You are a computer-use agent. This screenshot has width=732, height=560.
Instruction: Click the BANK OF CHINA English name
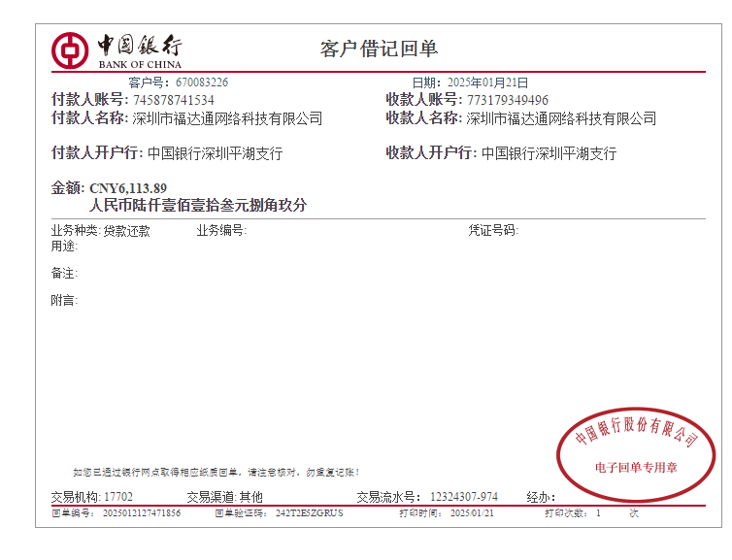(140, 64)
